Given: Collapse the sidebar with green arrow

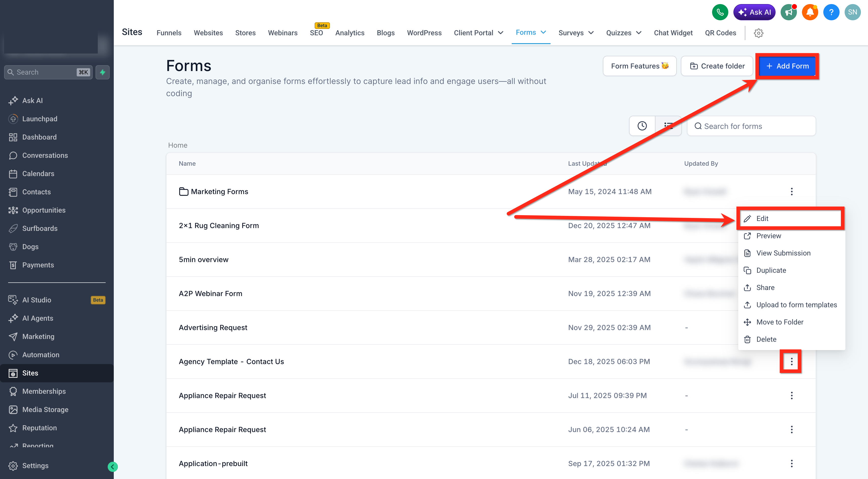Looking at the screenshot, I should pos(112,467).
